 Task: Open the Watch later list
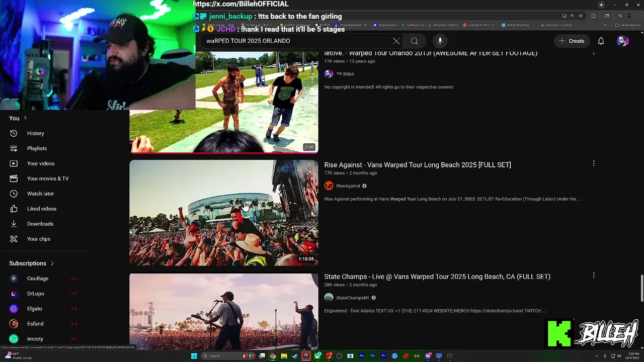[x=40, y=194]
